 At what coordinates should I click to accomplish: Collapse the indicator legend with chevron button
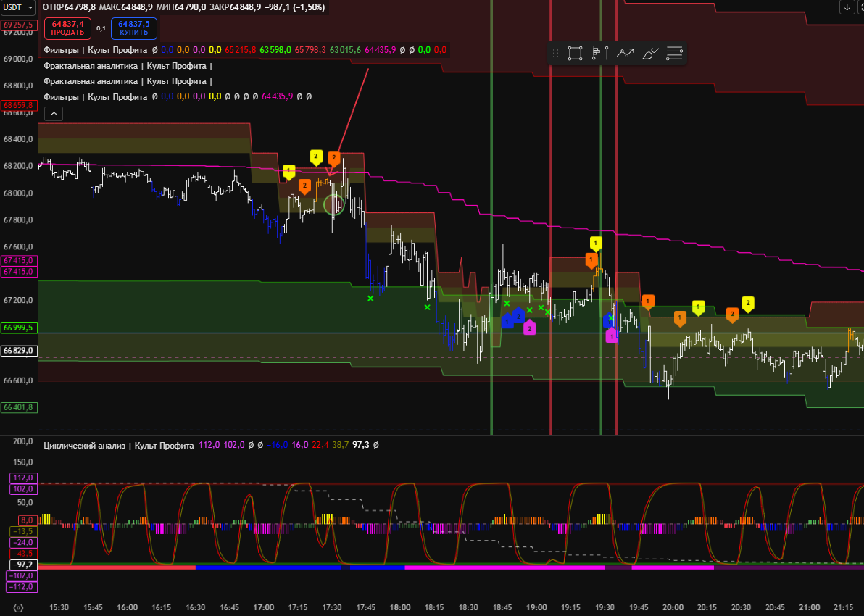click(54, 113)
